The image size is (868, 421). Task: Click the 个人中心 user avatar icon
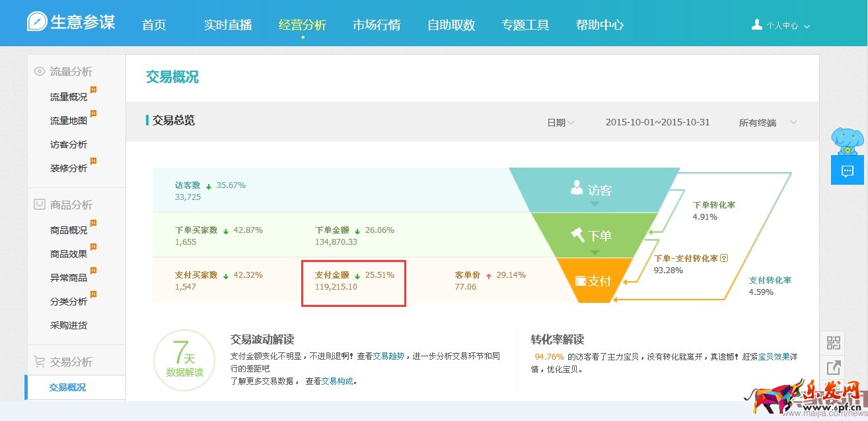click(757, 24)
